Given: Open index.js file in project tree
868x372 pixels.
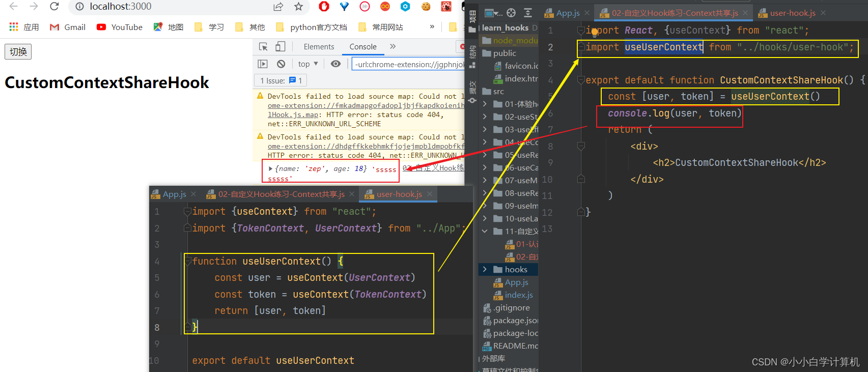Looking at the screenshot, I should point(513,295).
